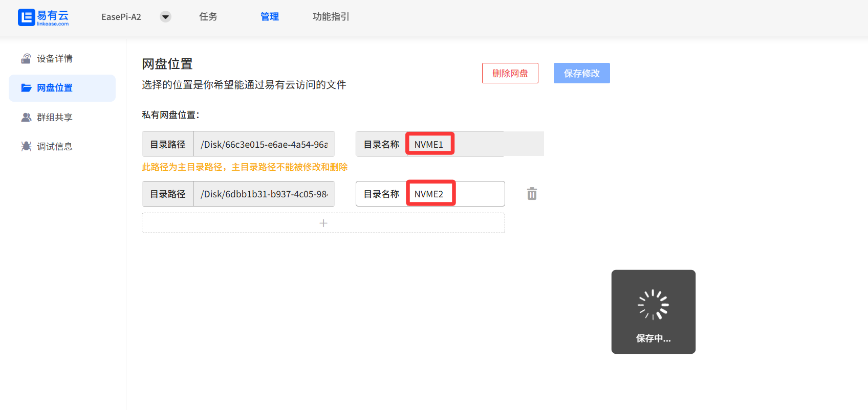
Task: Click the second /Disk/6dbb1b31 path field
Action: (x=264, y=194)
